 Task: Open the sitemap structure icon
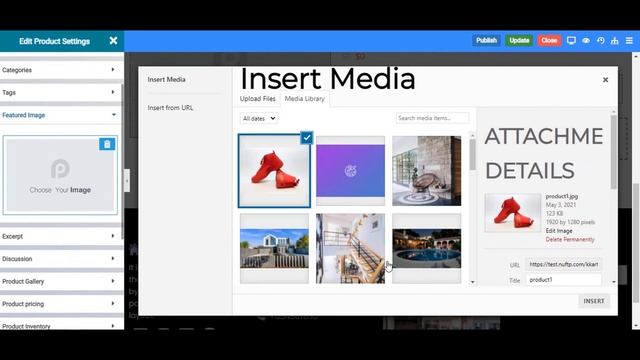click(x=615, y=40)
